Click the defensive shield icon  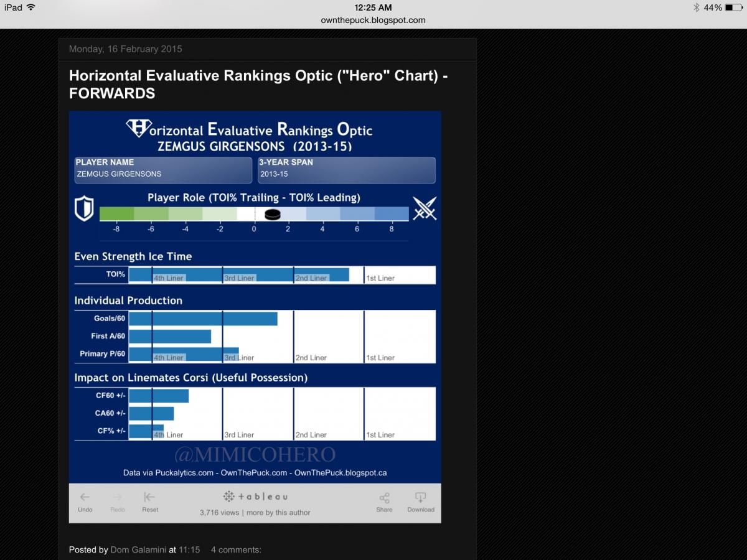[x=84, y=209]
